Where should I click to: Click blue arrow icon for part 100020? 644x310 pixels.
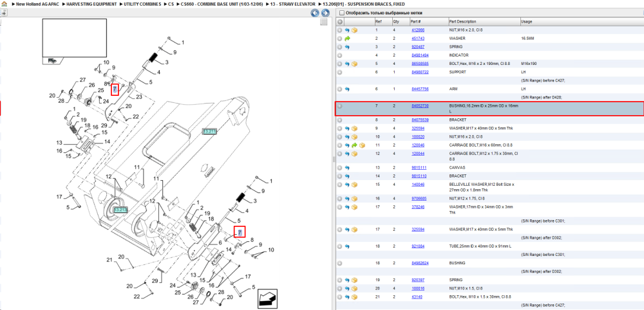pos(347,137)
